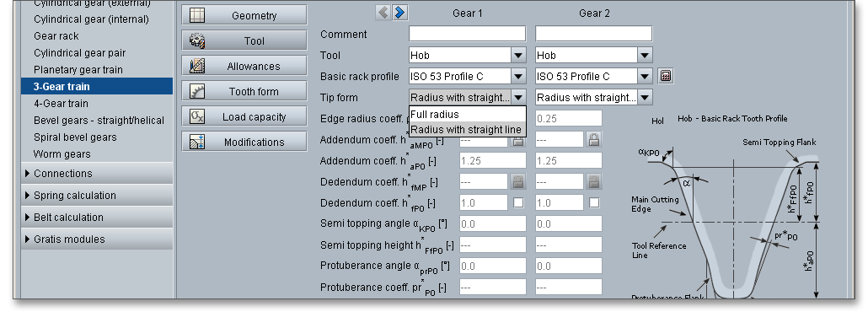Click the Tool gear icon
This screenshot has height=312, width=868.
point(197,41)
